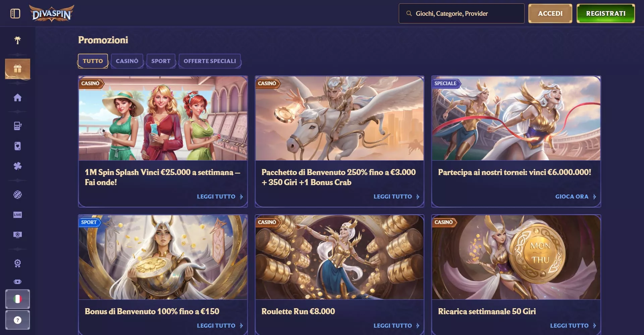Open the gift promotions sidebar icon

click(17, 69)
